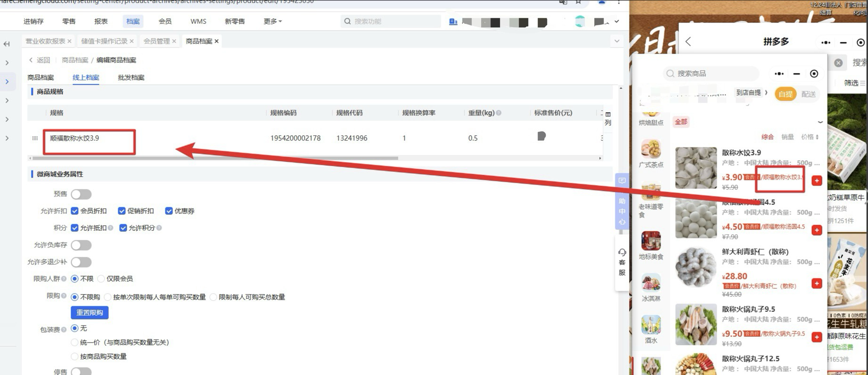Close the 储值卡操作记录 tab
The image size is (868, 375).
pyautogui.click(x=131, y=41)
